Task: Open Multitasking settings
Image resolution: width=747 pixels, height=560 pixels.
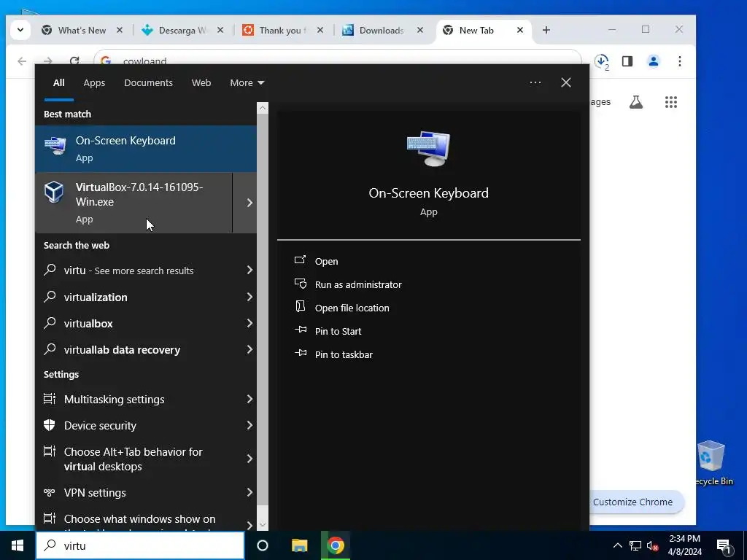Action: click(146, 399)
